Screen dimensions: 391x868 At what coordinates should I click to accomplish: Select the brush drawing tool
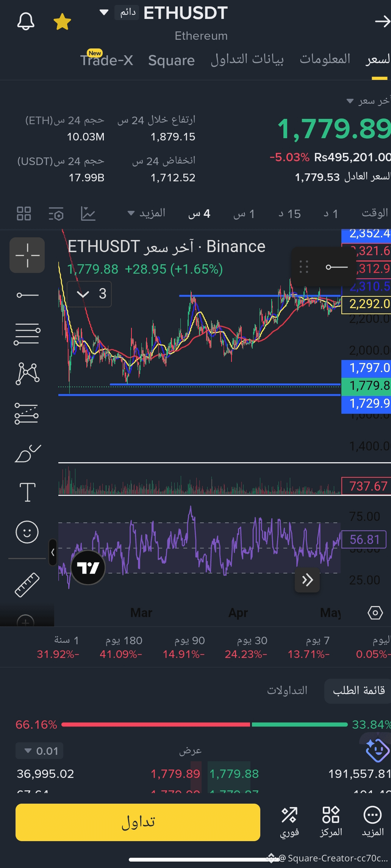[27, 453]
